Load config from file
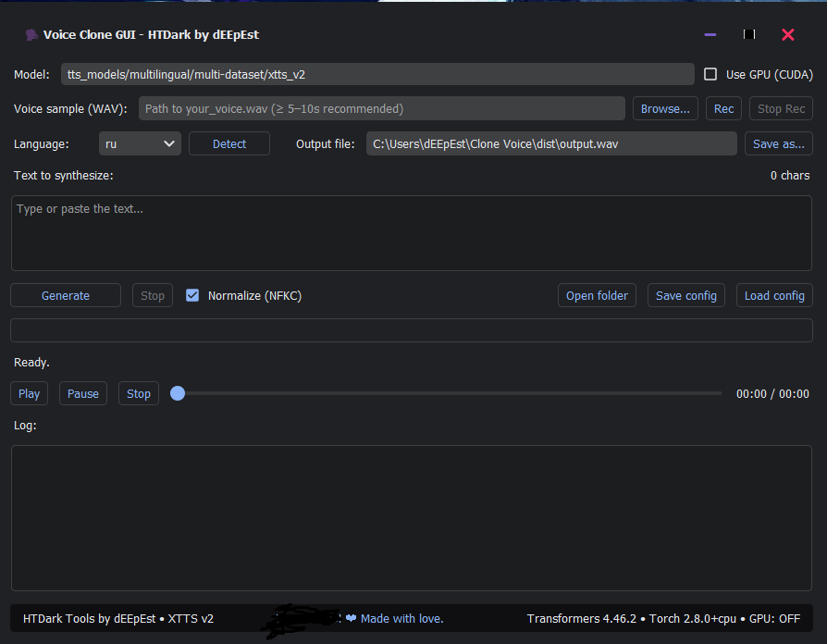827x644 pixels. [774, 295]
